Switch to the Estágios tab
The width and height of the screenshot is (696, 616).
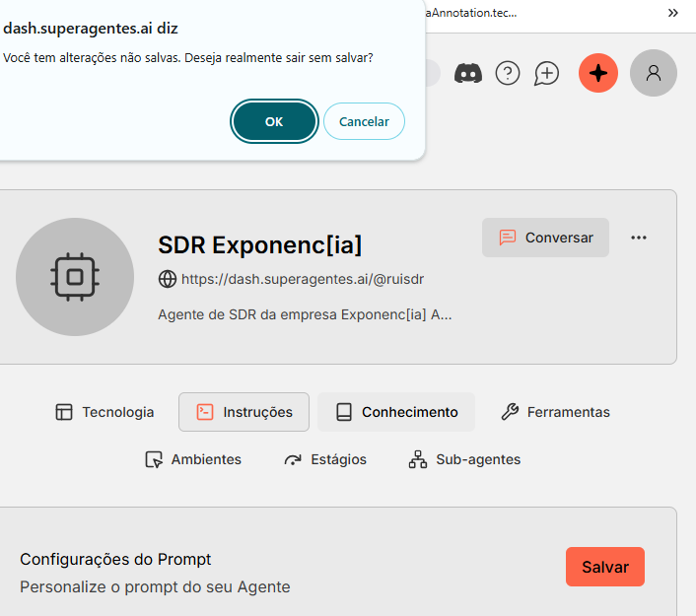click(325, 459)
